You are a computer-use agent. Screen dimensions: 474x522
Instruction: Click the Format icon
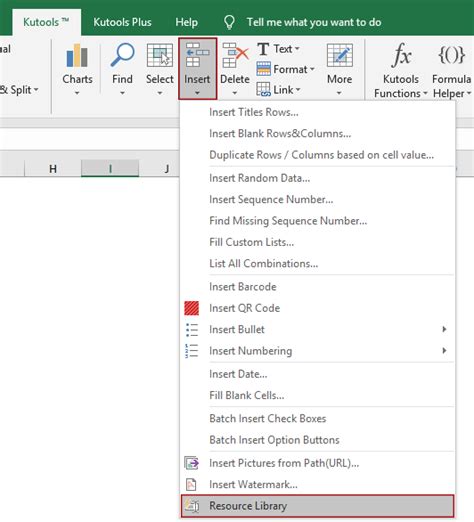click(263, 69)
